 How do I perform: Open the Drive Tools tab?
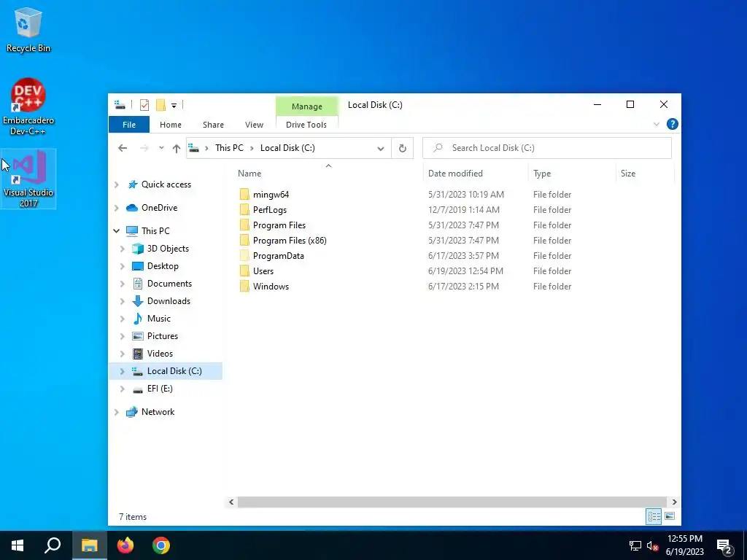pos(306,125)
